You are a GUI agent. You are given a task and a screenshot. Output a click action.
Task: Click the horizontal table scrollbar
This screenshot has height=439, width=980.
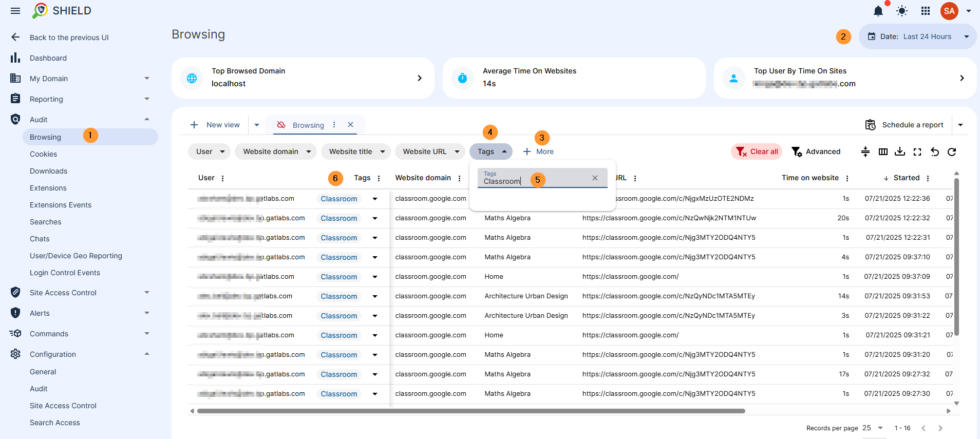pos(471,411)
